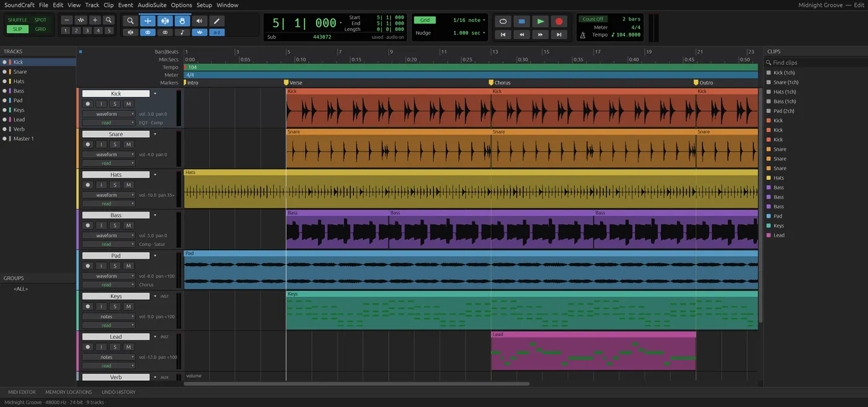The height and width of the screenshot is (407, 868).
Task: Open the Nudge 1.000 sec dropdown
Action: (x=469, y=33)
